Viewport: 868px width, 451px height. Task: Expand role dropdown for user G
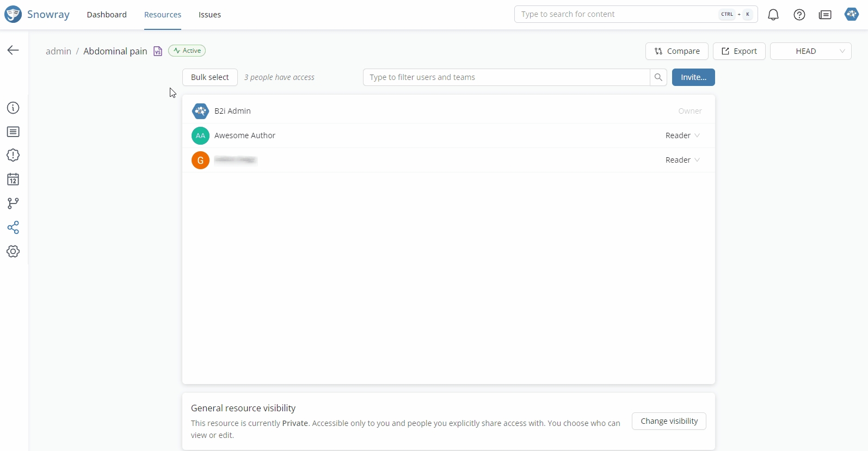click(x=682, y=160)
